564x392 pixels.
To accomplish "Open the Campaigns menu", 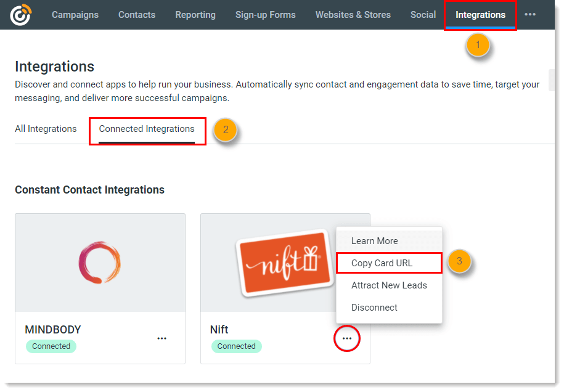I will click(75, 15).
